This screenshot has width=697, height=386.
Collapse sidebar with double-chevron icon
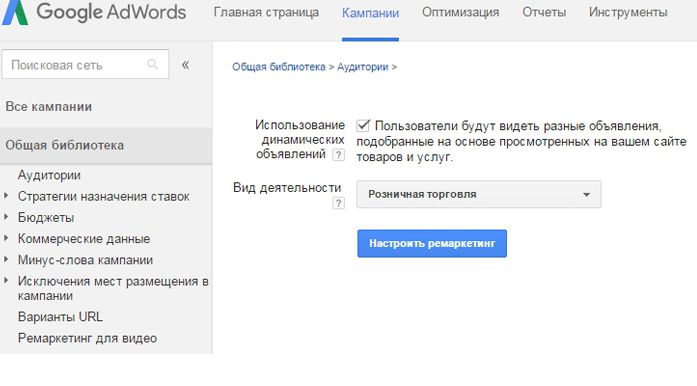(185, 65)
